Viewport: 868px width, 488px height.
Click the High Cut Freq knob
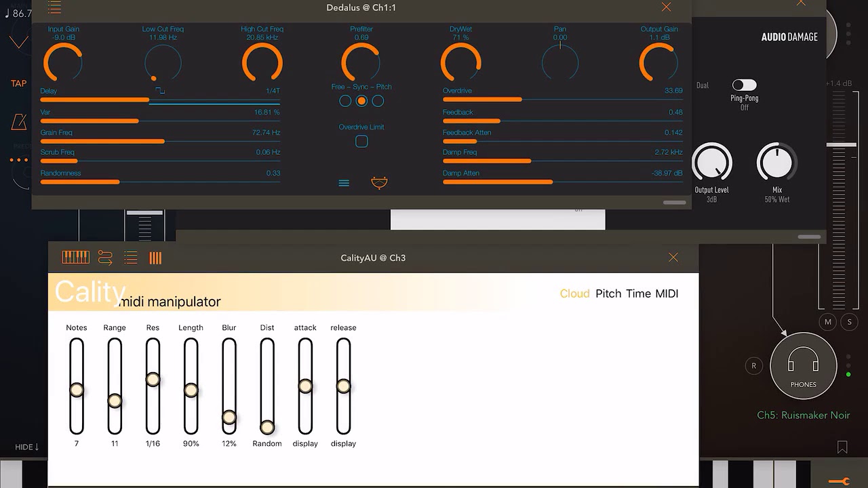[x=262, y=62]
